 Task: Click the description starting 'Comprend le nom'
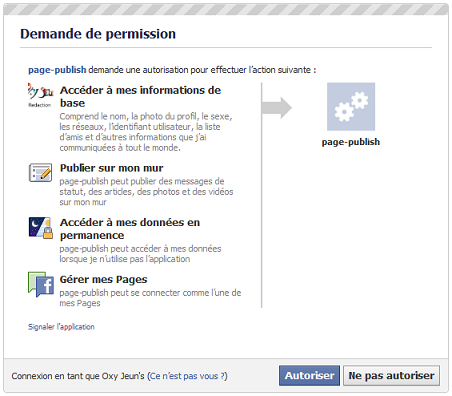pyautogui.click(x=146, y=132)
